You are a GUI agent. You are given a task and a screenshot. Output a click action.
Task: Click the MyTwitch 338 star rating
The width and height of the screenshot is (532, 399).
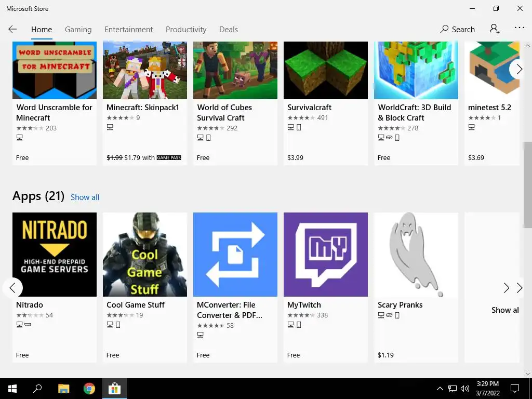[x=308, y=315]
